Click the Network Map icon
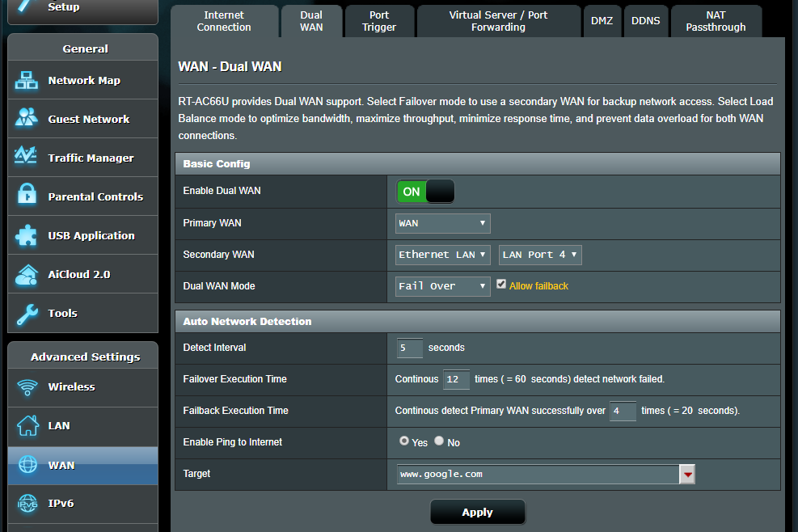Screen dimensions: 798x532 [x=27, y=81]
